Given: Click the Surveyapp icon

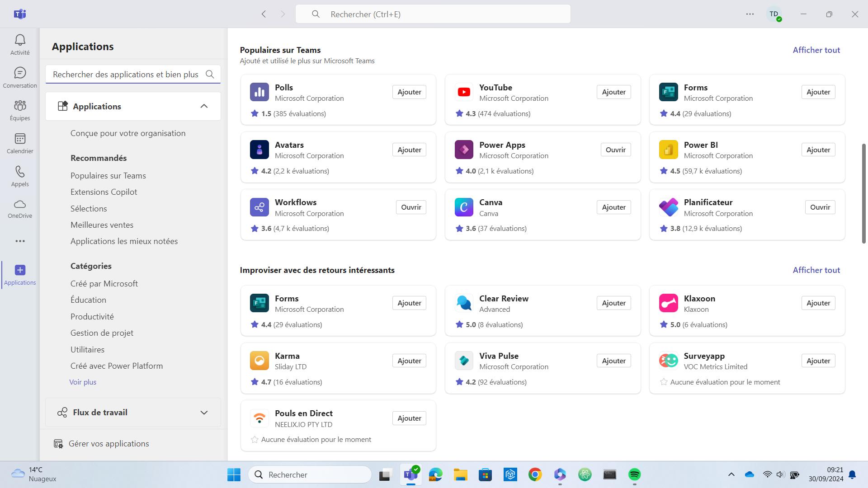Looking at the screenshot, I should point(668,361).
